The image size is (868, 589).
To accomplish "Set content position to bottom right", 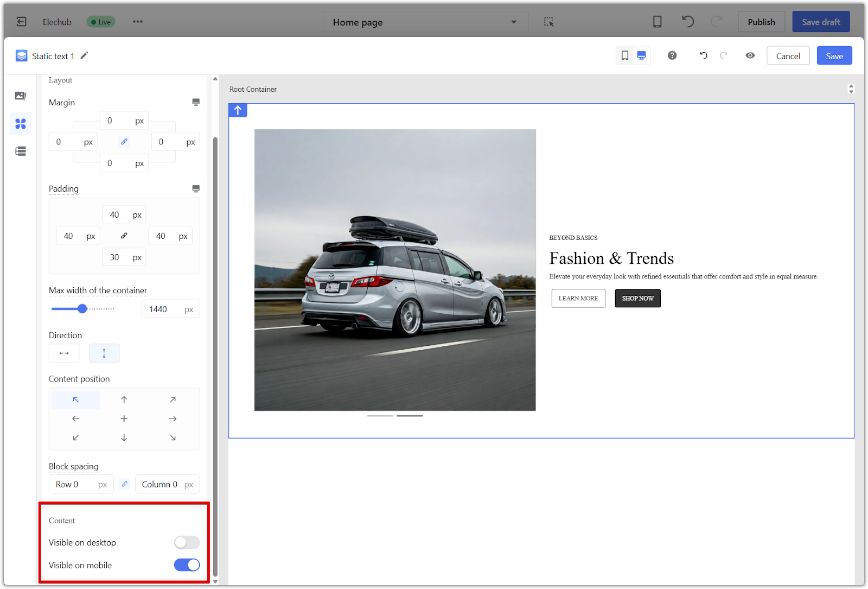I will pos(173,438).
